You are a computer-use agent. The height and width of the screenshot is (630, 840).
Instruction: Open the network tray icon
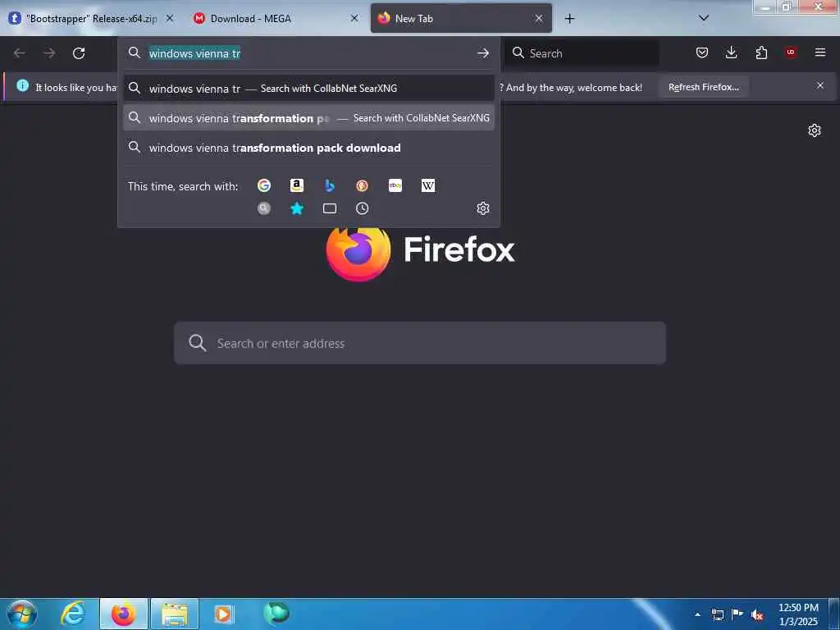[x=718, y=614]
